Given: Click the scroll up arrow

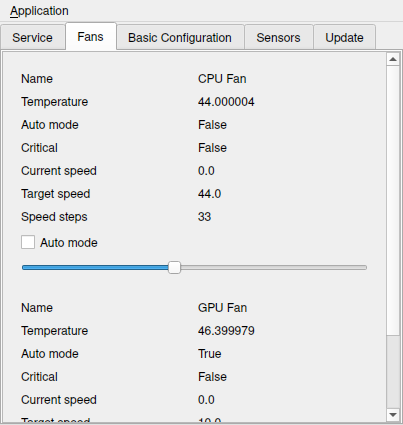Looking at the screenshot, I should tap(393, 59).
